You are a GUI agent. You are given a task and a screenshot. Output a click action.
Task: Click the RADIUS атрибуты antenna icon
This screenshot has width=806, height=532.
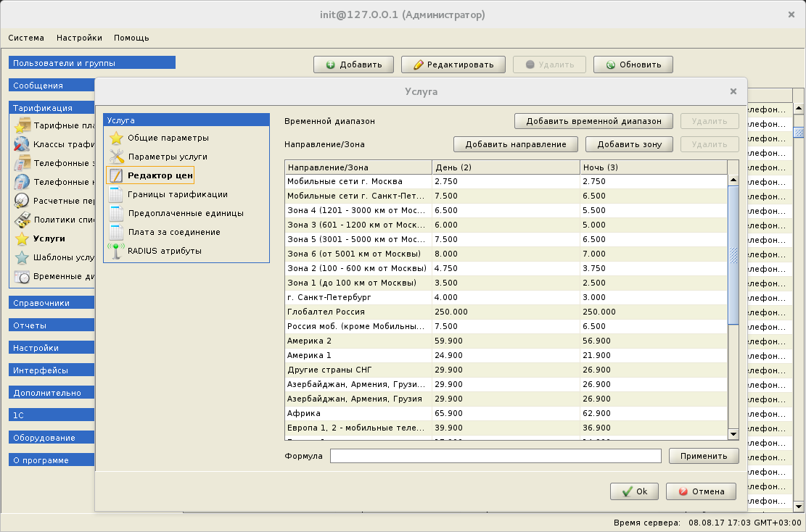click(116, 251)
